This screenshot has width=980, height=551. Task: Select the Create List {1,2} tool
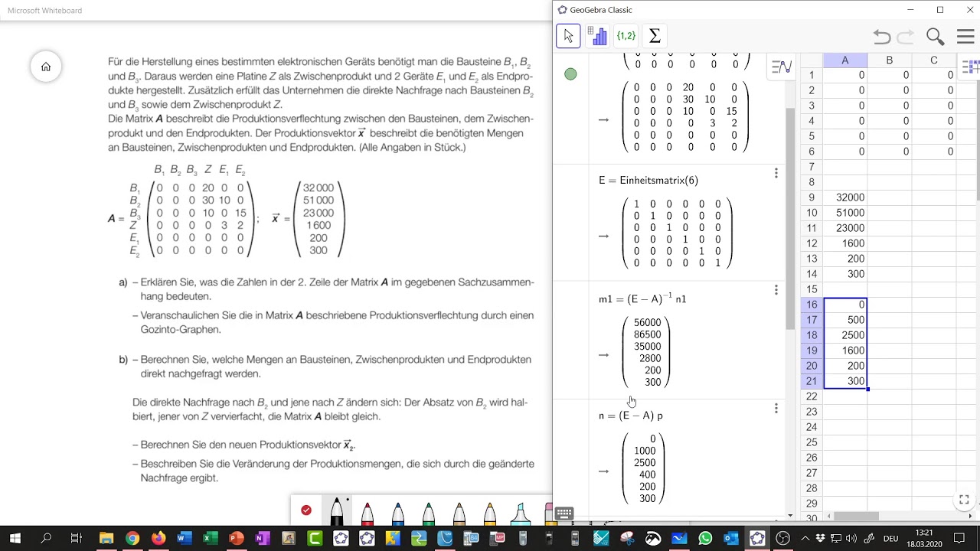coord(626,36)
